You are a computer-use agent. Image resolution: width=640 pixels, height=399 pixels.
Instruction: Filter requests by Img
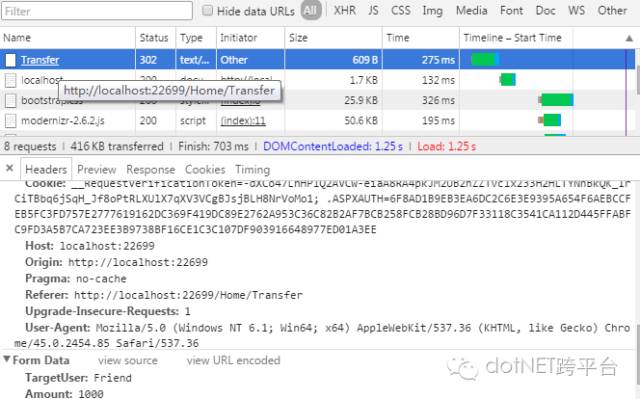[x=432, y=11]
